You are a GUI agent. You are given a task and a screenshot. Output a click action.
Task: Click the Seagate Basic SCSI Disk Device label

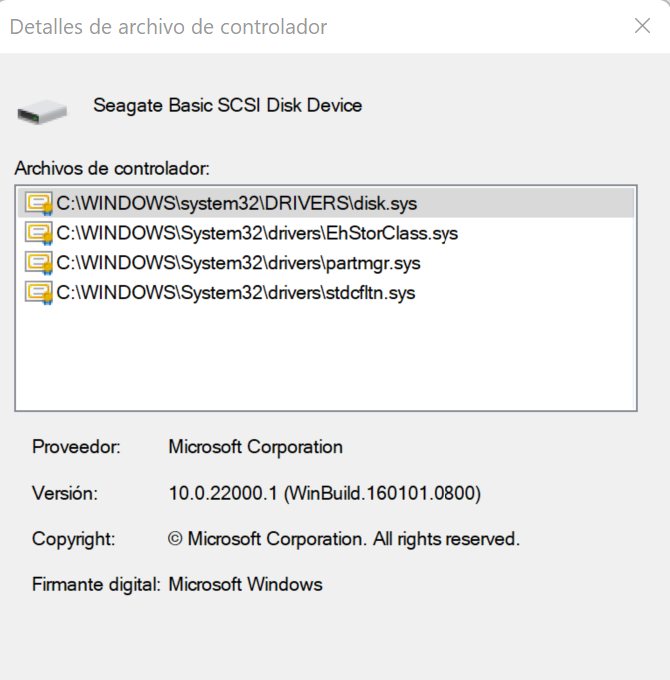[228, 105]
